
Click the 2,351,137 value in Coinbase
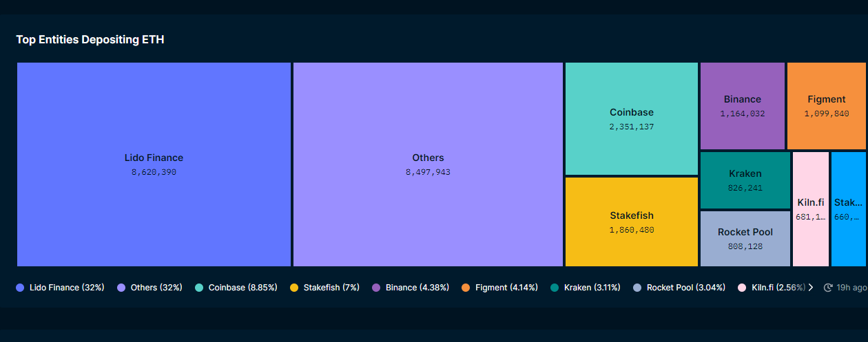[632, 127]
